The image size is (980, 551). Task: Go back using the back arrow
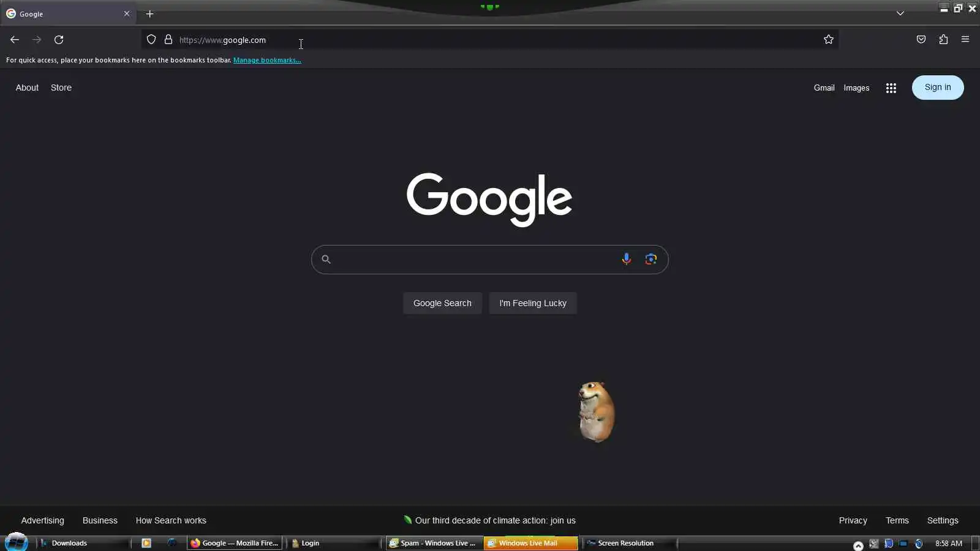pyautogui.click(x=15, y=40)
